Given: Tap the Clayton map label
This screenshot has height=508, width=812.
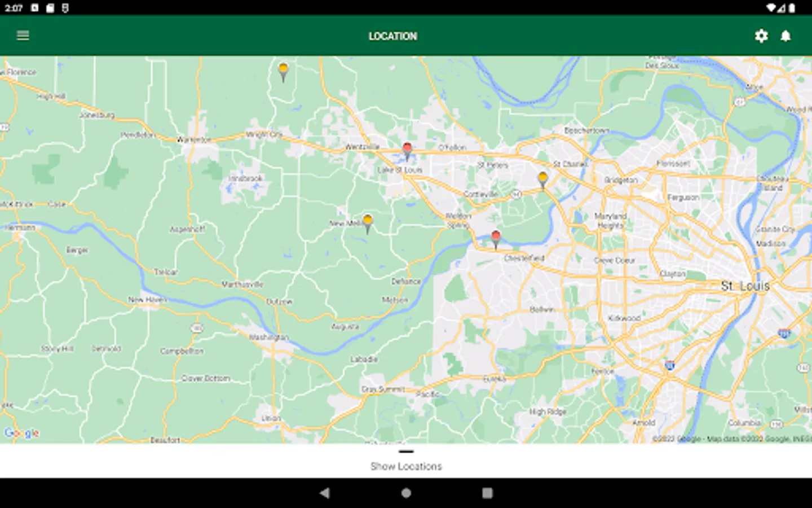Looking at the screenshot, I should tap(673, 274).
